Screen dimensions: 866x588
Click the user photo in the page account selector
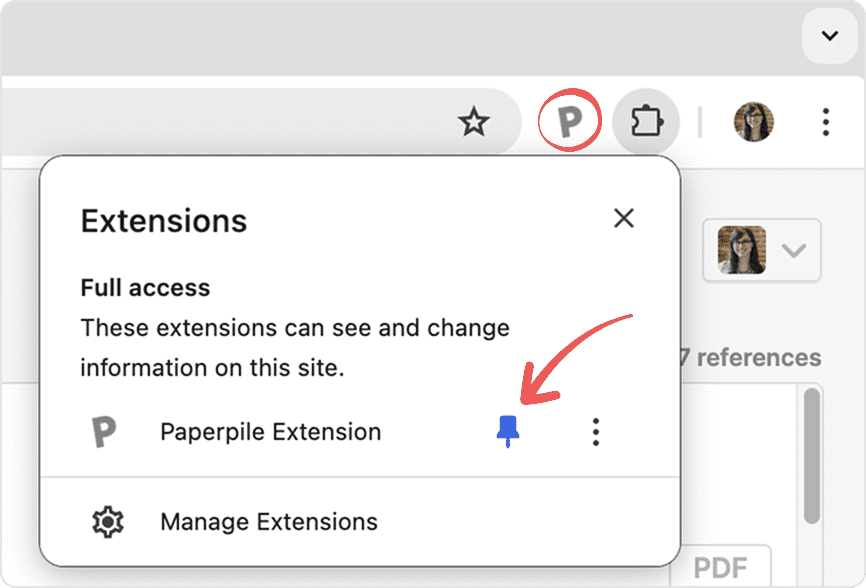741,250
